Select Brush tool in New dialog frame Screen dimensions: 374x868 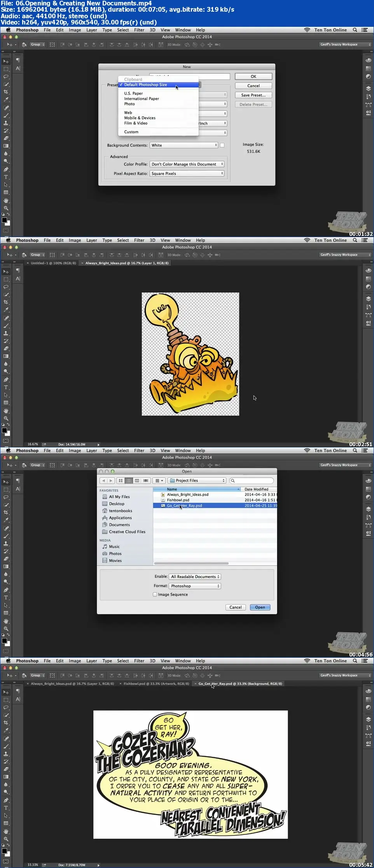pos(6,115)
